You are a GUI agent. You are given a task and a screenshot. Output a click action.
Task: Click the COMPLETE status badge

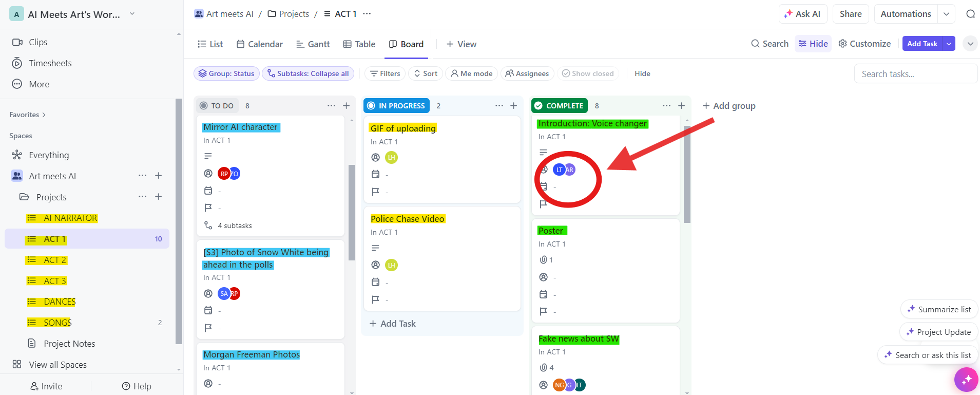coord(560,106)
